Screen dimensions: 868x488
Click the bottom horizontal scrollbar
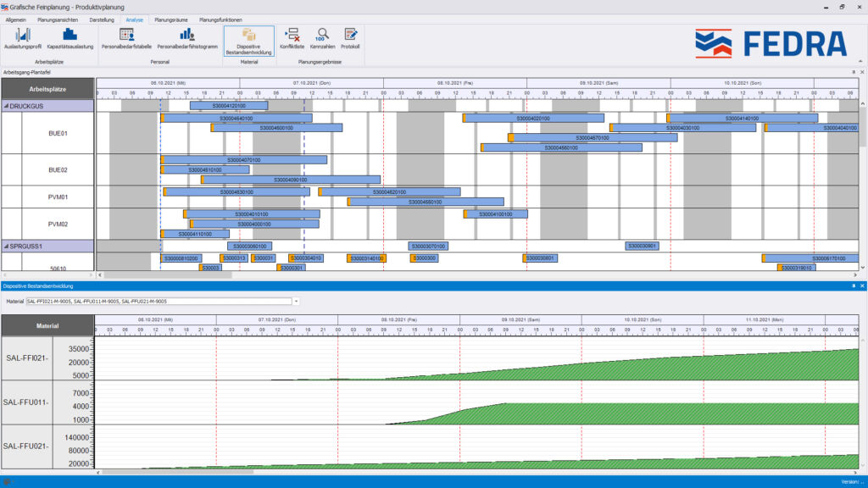tap(475, 471)
